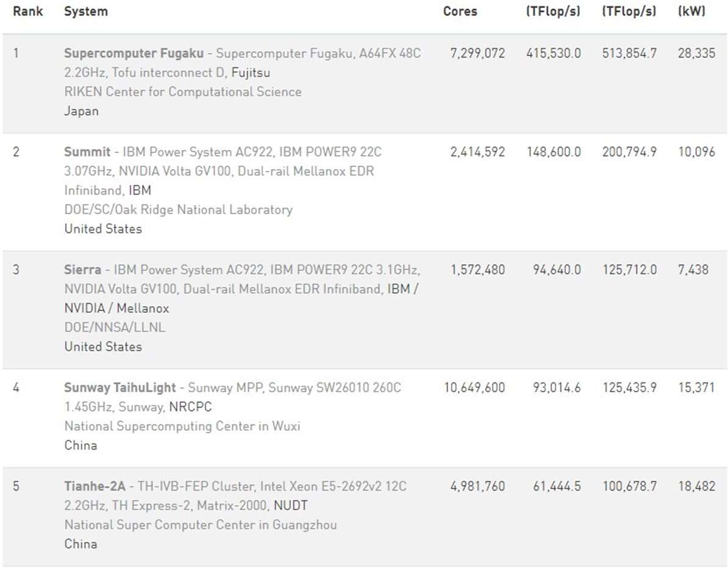Click the Fujitsu vendor link
Image resolution: width=728 pixels, height=571 pixels.
point(251,73)
